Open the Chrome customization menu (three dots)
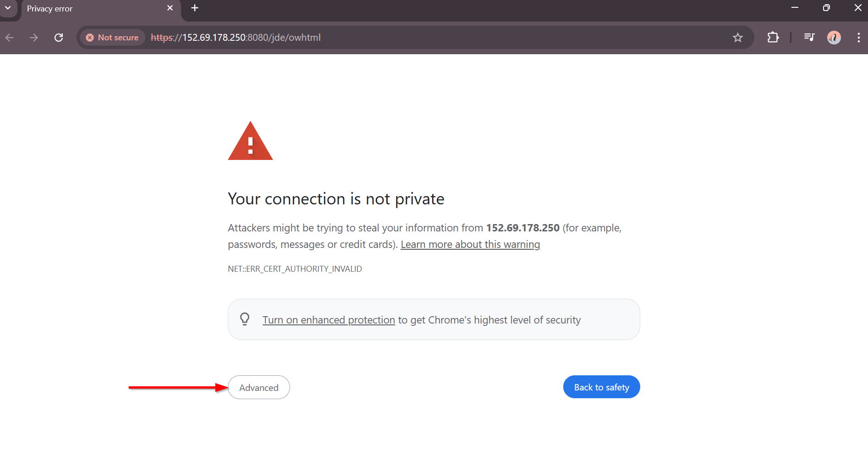Screen dimensions: 868x450 [858, 38]
